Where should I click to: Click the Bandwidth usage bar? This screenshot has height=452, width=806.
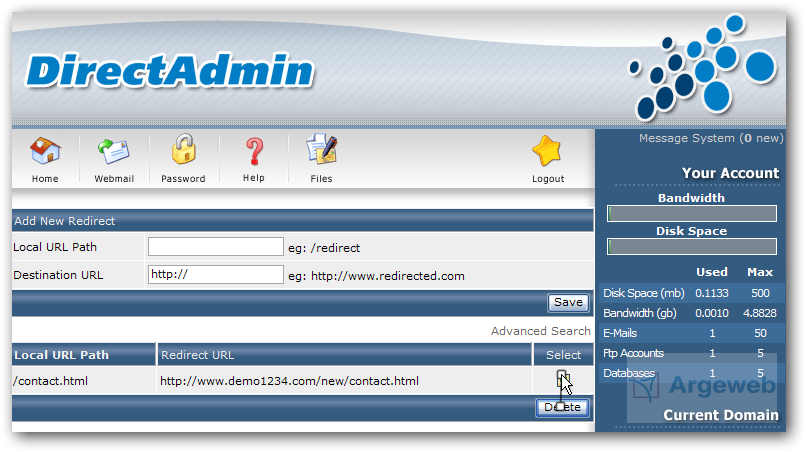pos(691,214)
